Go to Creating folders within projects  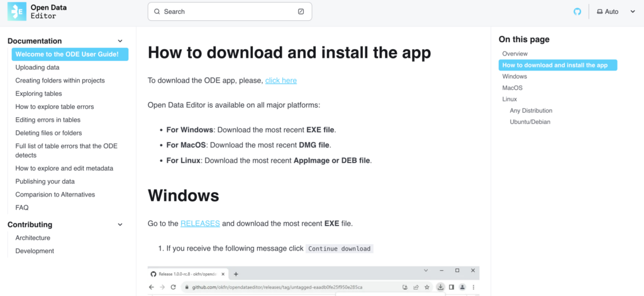click(60, 81)
